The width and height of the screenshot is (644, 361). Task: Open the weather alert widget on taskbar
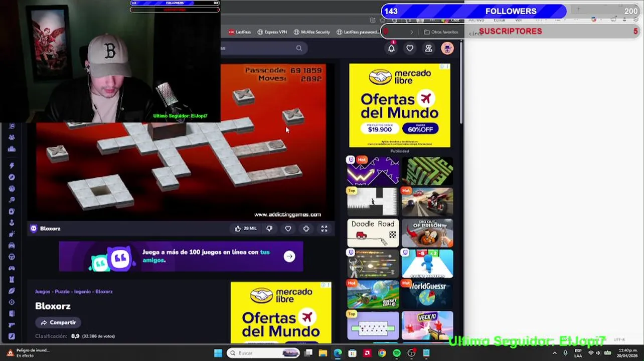[x=27, y=353]
